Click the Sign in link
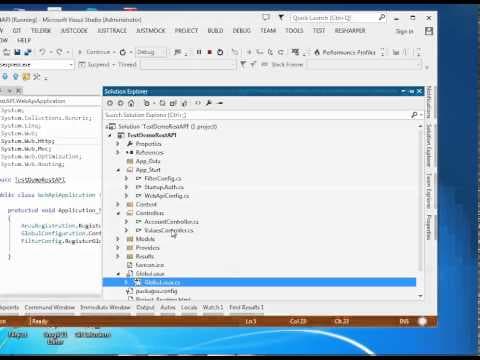480x360 pixels. coord(404,31)
